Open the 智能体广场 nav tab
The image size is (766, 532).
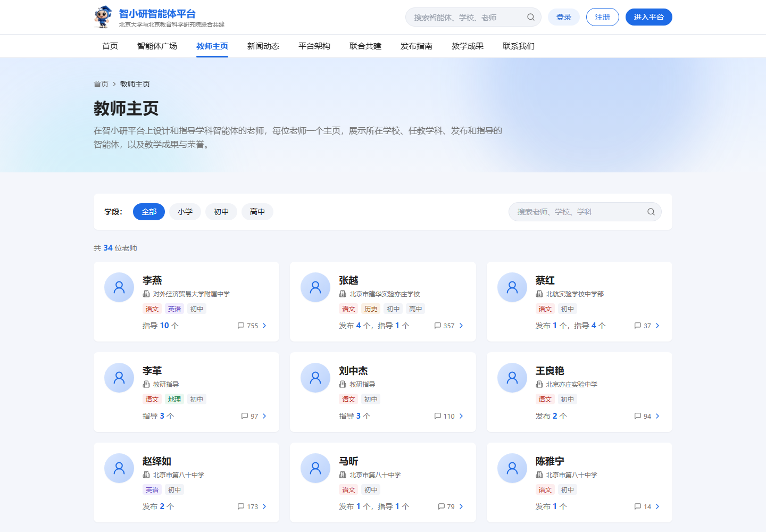pos(157,46)
